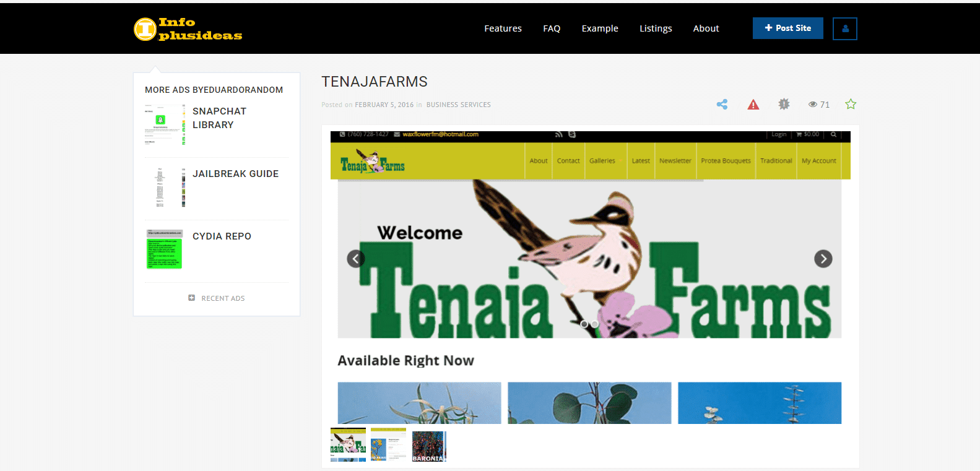Select the first Tenaja Farms gallery thumbnail
This screenshot has height=471, width=980.
pos(348,445)
